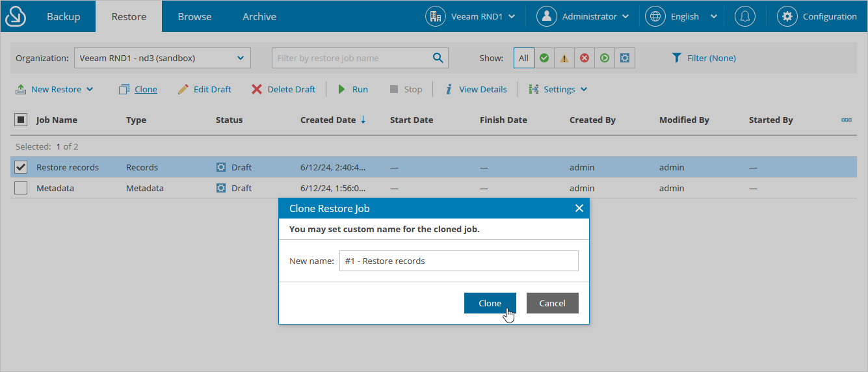Filter by warning status triangle icon

564,58
